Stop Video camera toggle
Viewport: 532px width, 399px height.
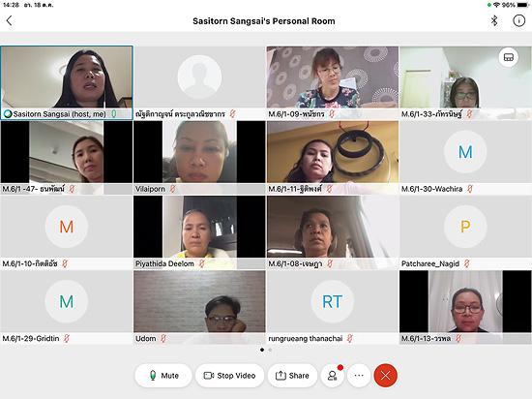(229, 375)
